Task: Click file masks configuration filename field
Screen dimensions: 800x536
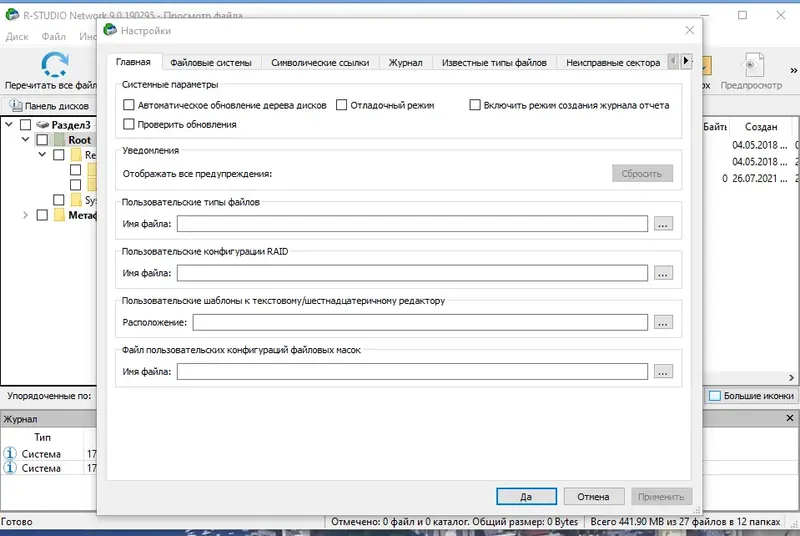Action: pyautogui.click(x=412, y=371)
